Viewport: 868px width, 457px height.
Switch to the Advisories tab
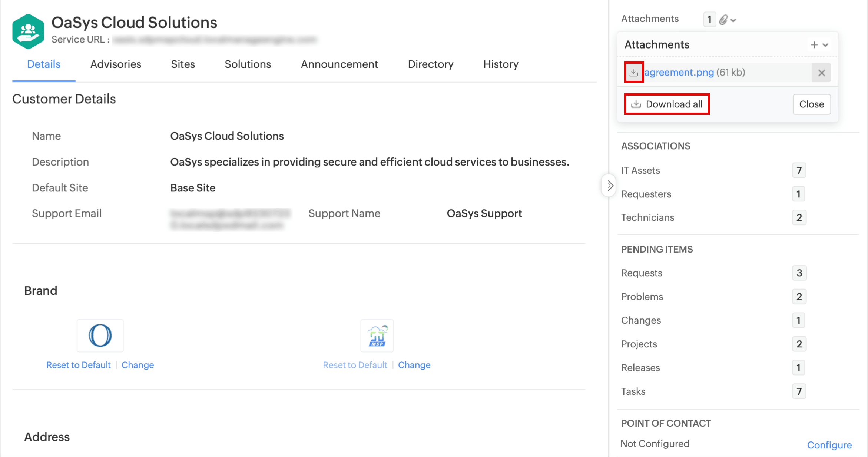pos(116,64)
